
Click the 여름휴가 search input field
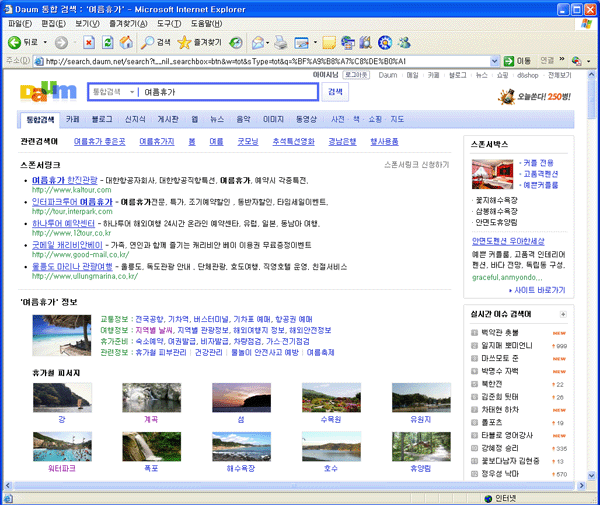[229, 92]
